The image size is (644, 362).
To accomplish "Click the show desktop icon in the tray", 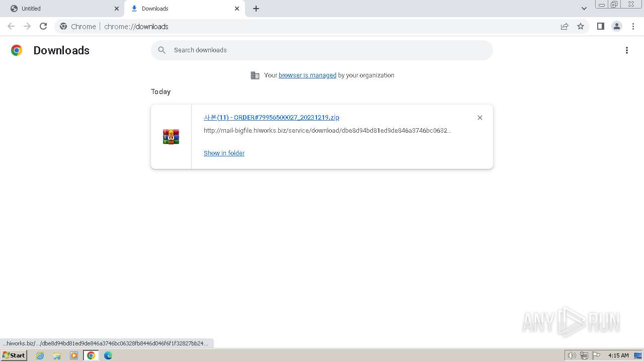I will click(638, 355).
